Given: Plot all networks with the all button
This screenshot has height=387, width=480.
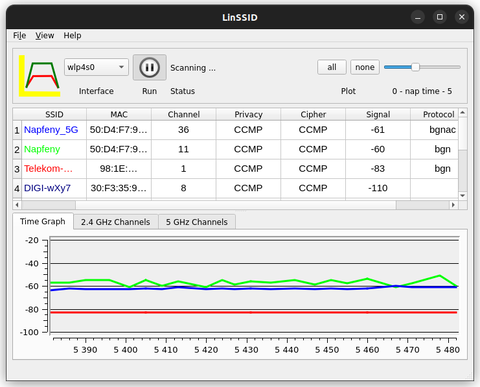Looking at the screenshot, I should [x=332, y=67].
